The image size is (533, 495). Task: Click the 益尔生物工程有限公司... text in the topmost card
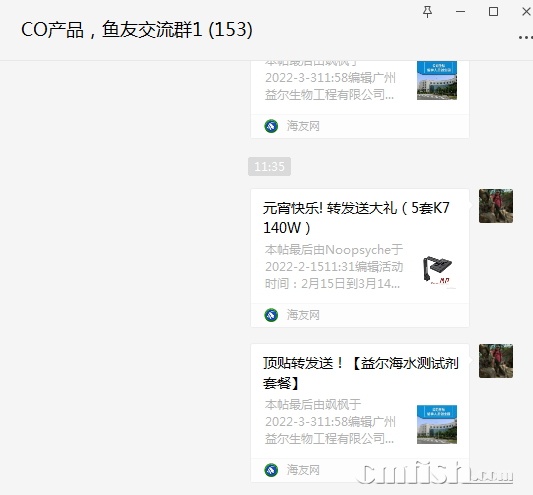tap(329, 95)
